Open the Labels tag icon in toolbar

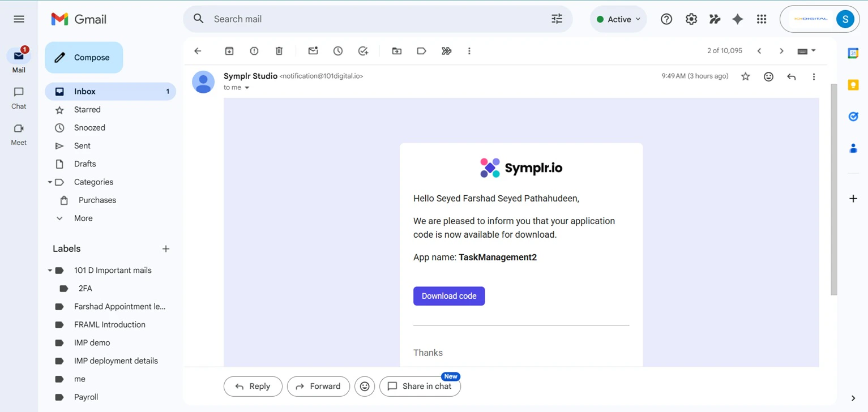coord(422,51)
